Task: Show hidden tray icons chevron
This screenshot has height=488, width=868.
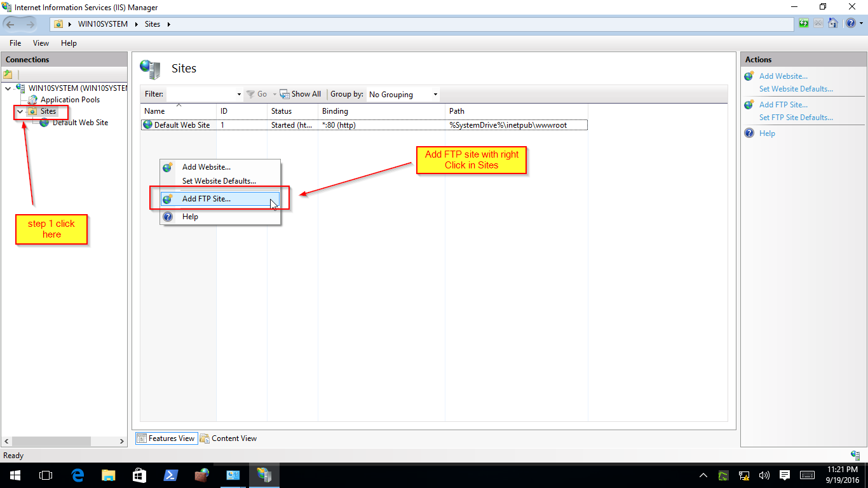Action: click(x=703, y=475)
